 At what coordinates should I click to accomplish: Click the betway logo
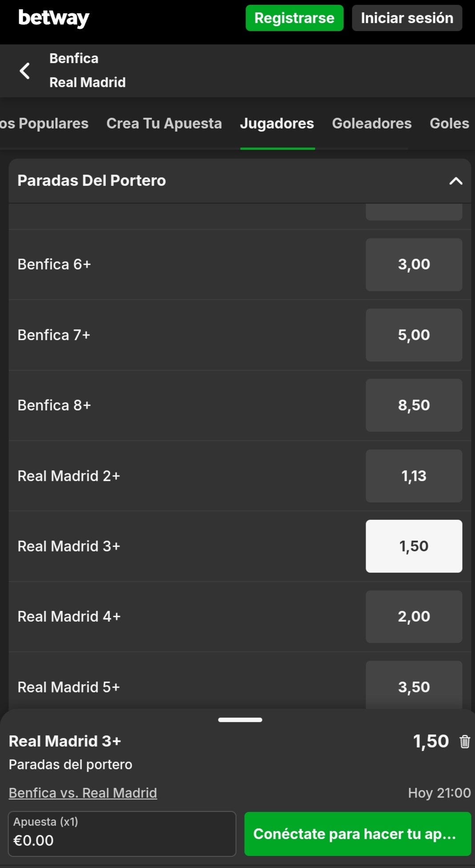click(54, 18)
